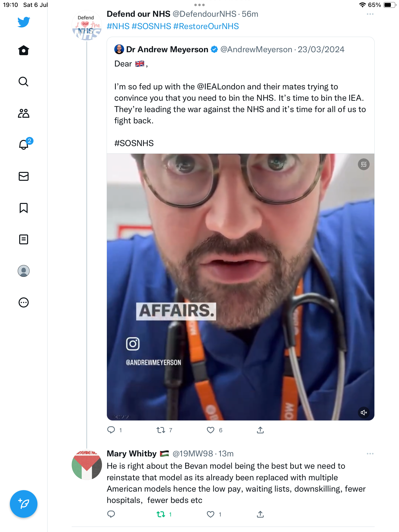Open the Search magnifier in sidebar
The height and width of the screenshot is (532, 399).
tap(24, 82)
